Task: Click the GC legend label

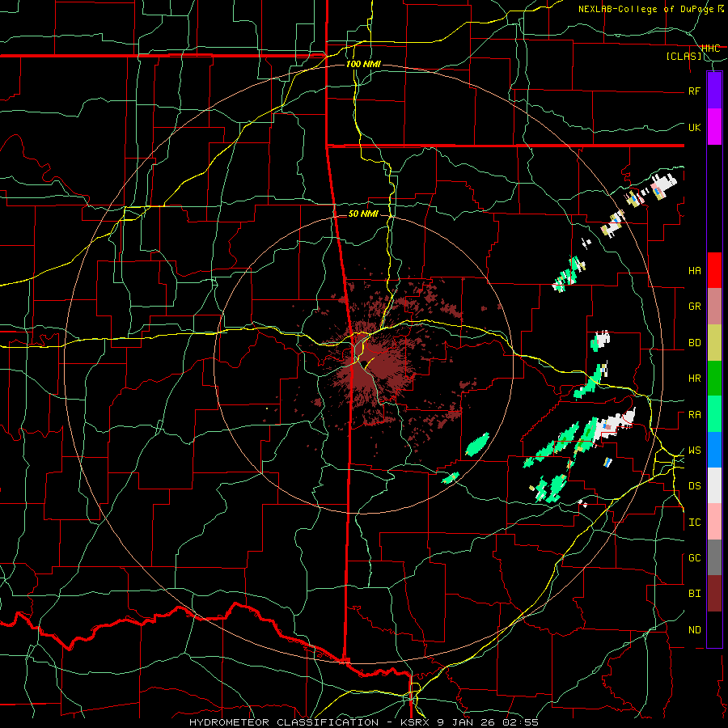Action: point(694,558)
